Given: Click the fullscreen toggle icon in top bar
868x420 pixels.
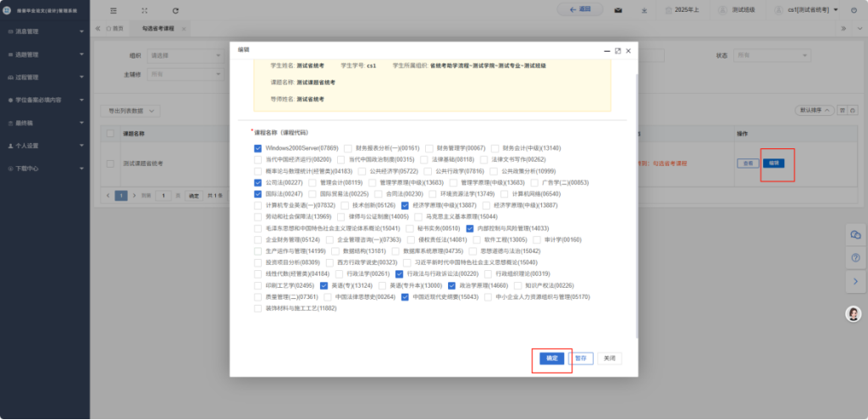Looking at the screenshot, I should (x=145, y=10).
